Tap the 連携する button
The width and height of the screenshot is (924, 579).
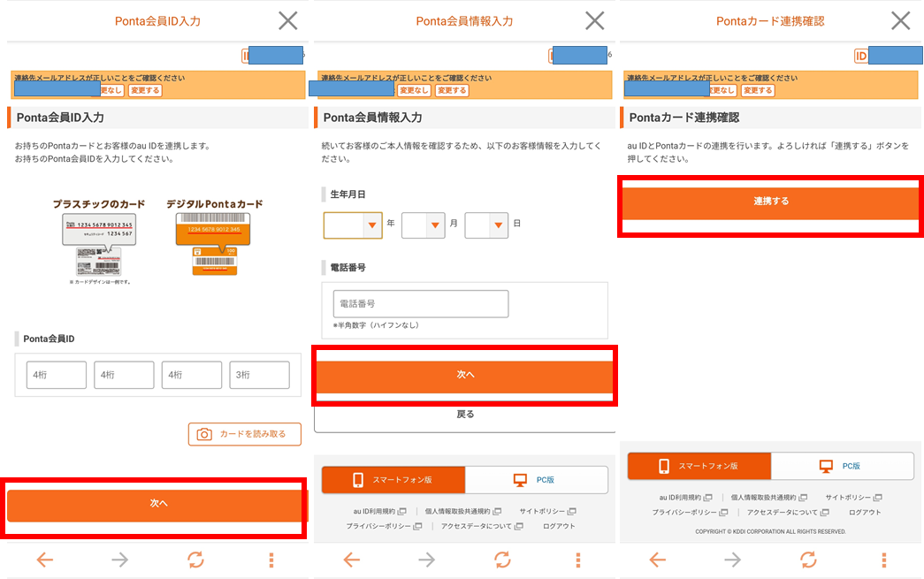771,203
